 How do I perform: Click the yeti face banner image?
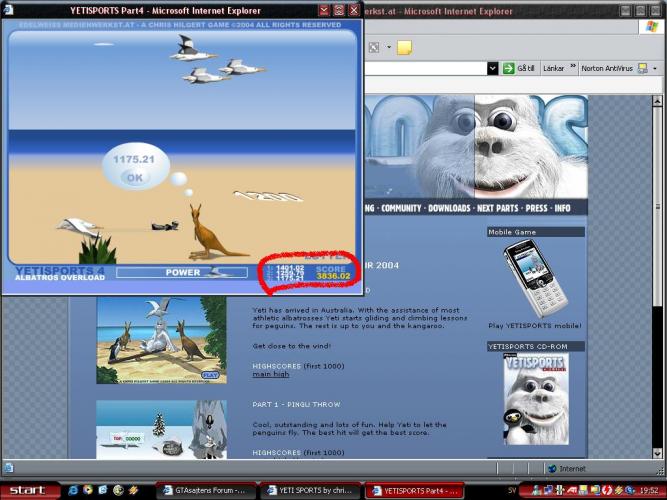pyautogui.click(x=475, y=147)
